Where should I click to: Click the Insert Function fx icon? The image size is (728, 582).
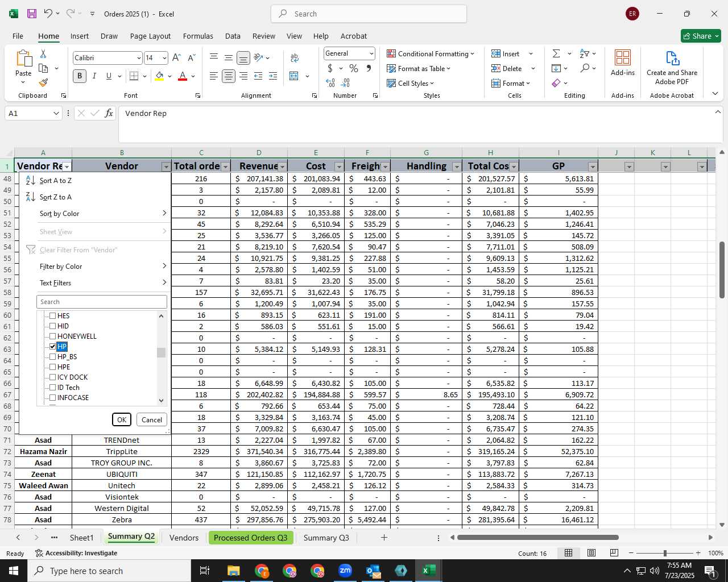coord(109,113)
